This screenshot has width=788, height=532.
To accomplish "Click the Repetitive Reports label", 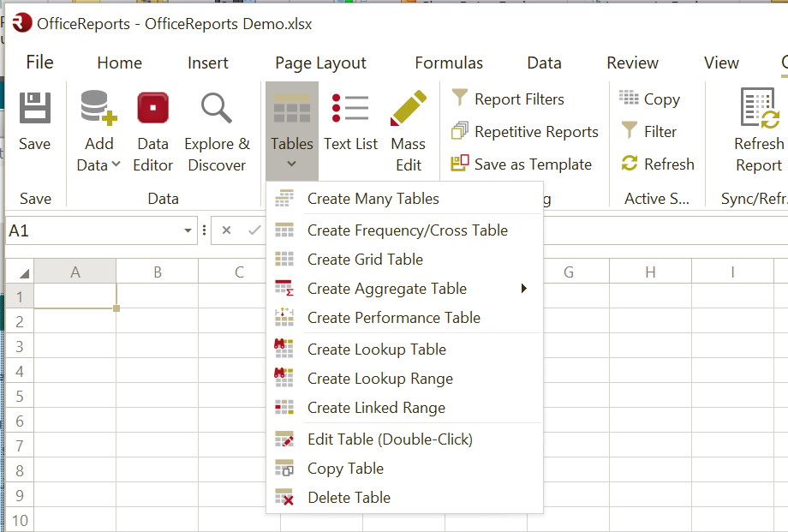I will 536,132.
